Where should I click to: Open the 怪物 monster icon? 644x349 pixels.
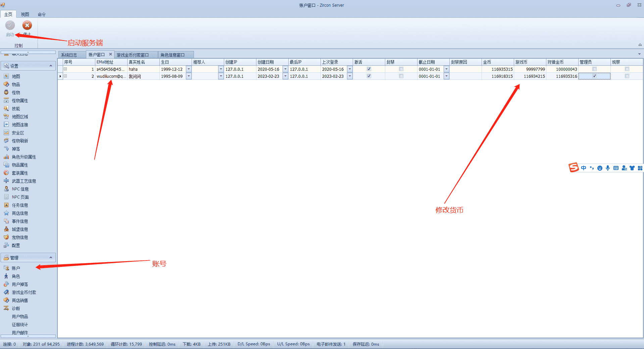tap(6, 92)
